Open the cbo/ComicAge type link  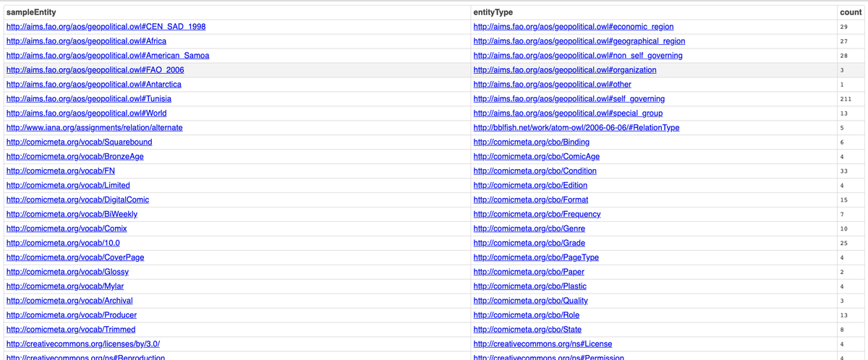(x=536, y=157)
